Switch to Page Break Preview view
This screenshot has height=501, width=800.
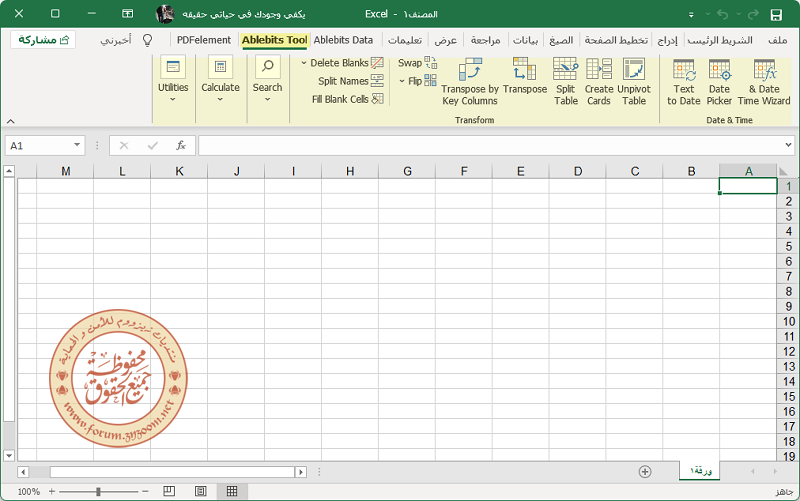tap(169, 491)
